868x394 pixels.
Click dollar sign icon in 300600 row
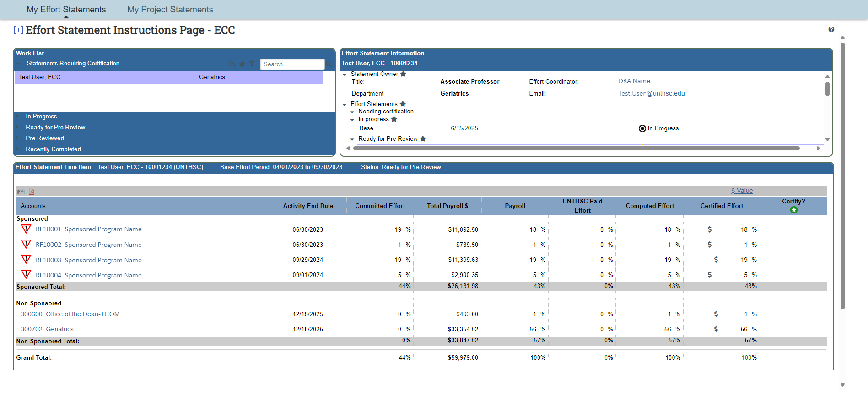coord(716,314)
